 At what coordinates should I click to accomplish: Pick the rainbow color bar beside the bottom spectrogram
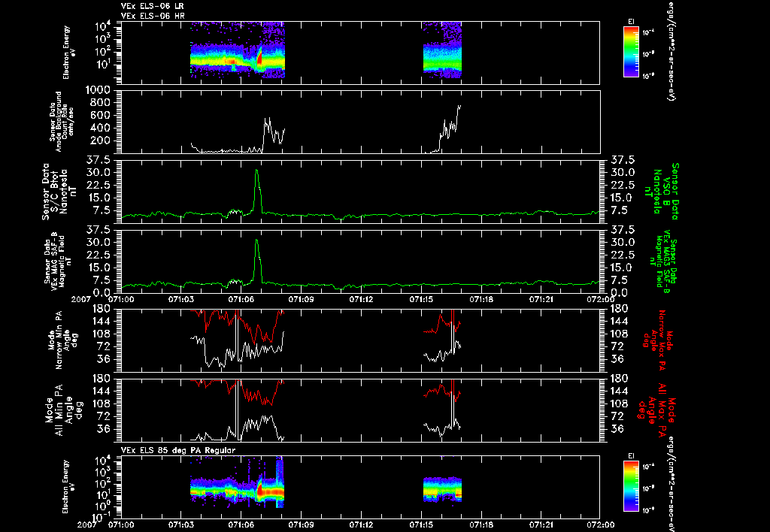coord(631,486)
